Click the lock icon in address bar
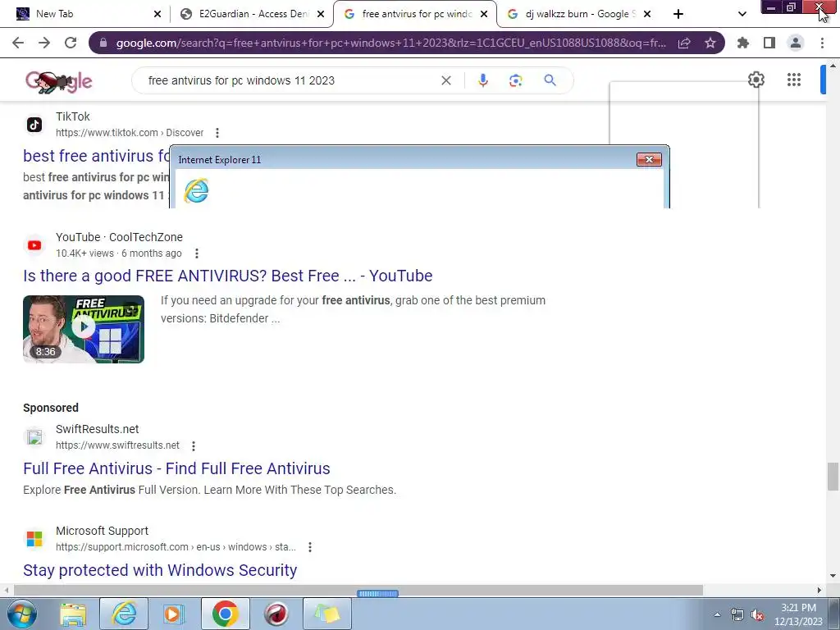 [103, 43]
